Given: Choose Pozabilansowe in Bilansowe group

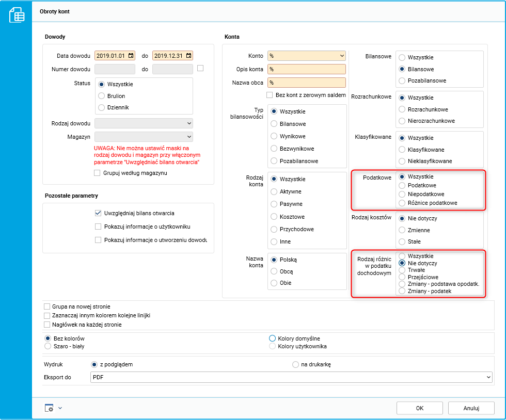Looking at the screenshot, I should pyautogui.click(x=402, y=80).
